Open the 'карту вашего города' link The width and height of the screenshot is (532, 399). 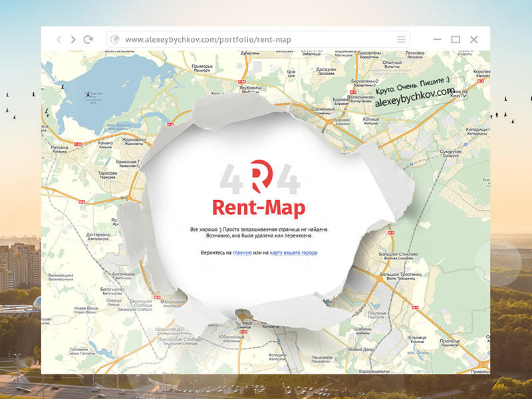click(293, 253)
